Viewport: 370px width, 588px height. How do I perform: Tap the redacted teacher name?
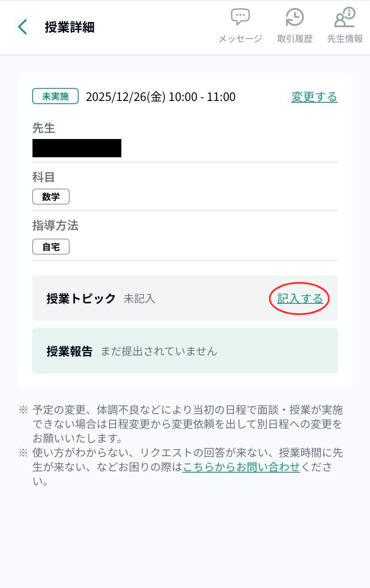pos(77,148)
